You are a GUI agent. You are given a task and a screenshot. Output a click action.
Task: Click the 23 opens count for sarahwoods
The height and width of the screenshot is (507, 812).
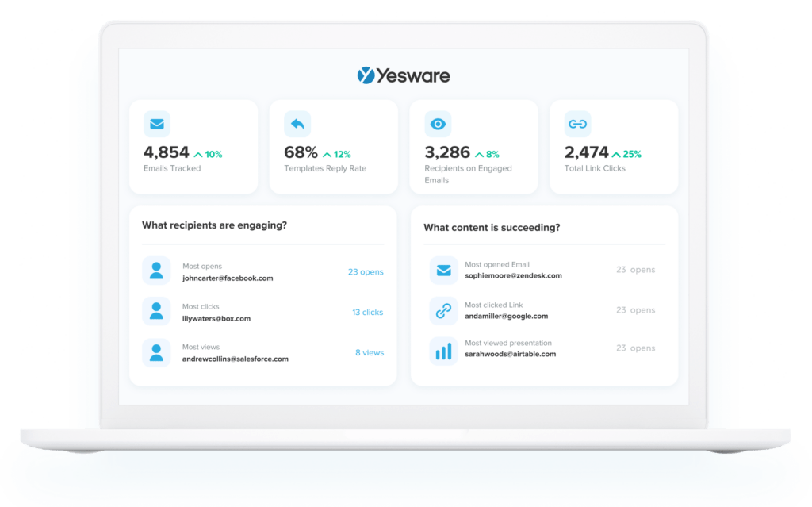click(x=635, y=348)
